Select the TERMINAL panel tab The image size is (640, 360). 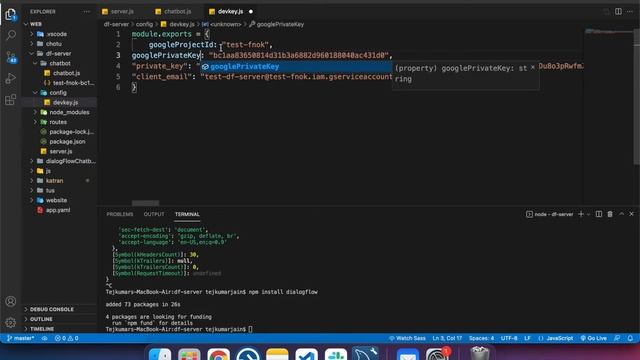(187, 214)
